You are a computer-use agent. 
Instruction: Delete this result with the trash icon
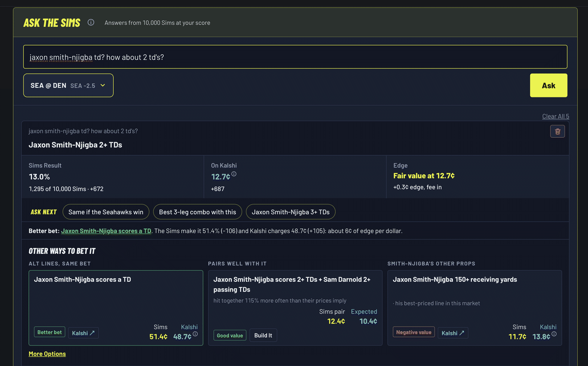[558, 131]
